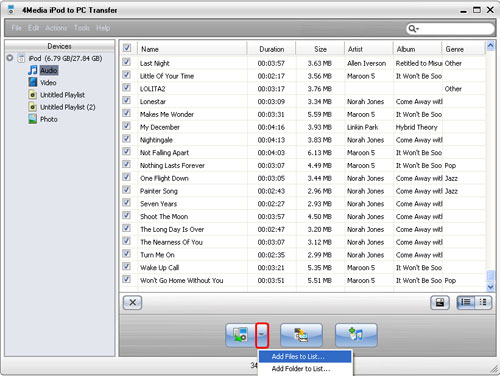
Task: Sort by the Duration column header
Action: [x=271, y=49]
